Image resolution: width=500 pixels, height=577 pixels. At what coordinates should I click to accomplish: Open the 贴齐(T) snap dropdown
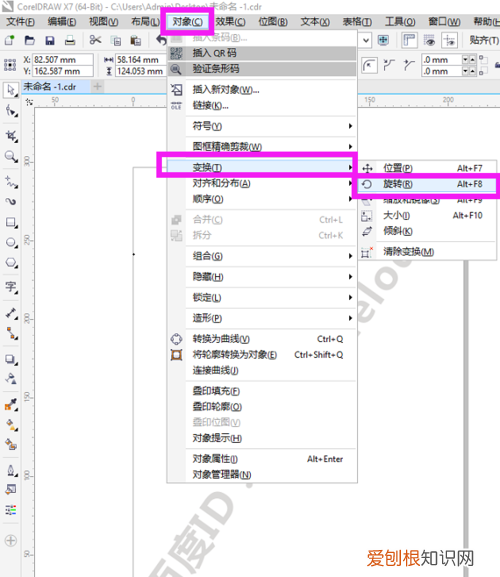(x=484, y=40)
